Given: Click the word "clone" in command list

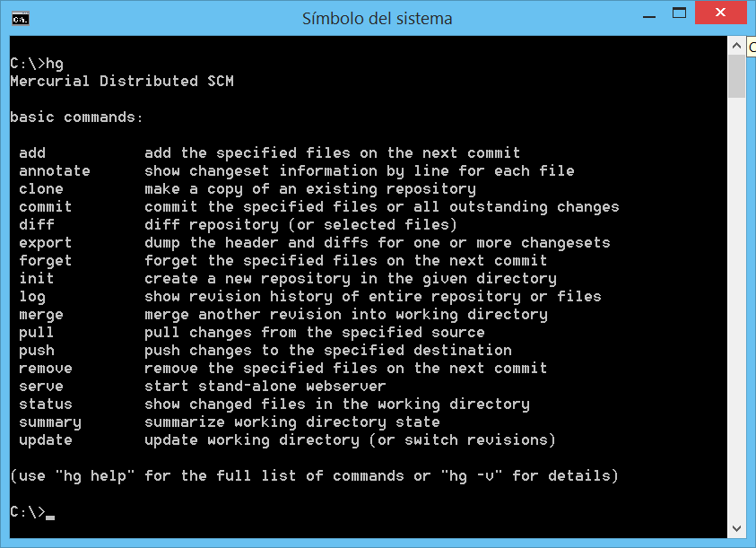Looking at the screenshot, I should 41,189.
